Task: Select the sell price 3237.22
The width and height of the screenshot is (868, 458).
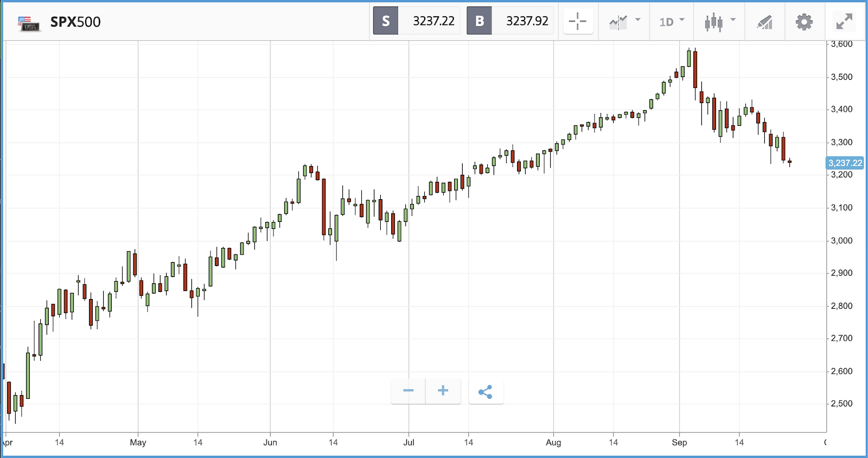Action: click(433, 21)
